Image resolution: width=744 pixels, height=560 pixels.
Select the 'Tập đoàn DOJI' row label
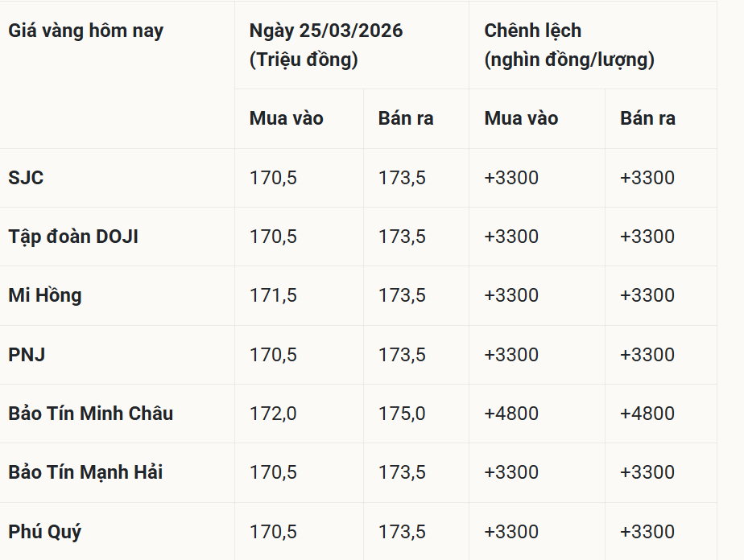click(x=73, y=237)
